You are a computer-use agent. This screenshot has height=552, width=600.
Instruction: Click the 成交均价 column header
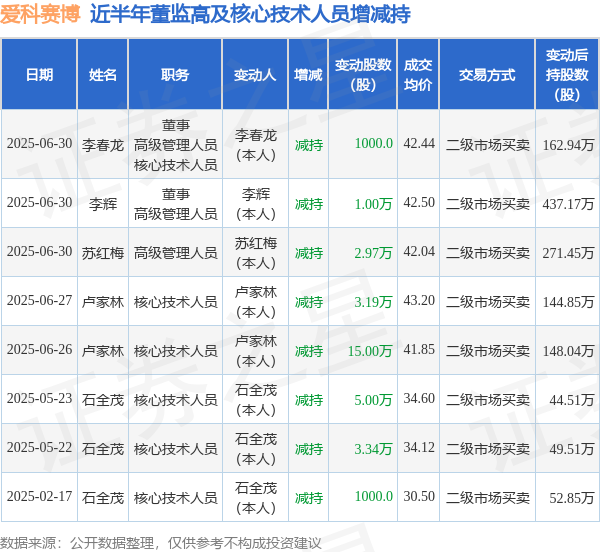(418, 75)
